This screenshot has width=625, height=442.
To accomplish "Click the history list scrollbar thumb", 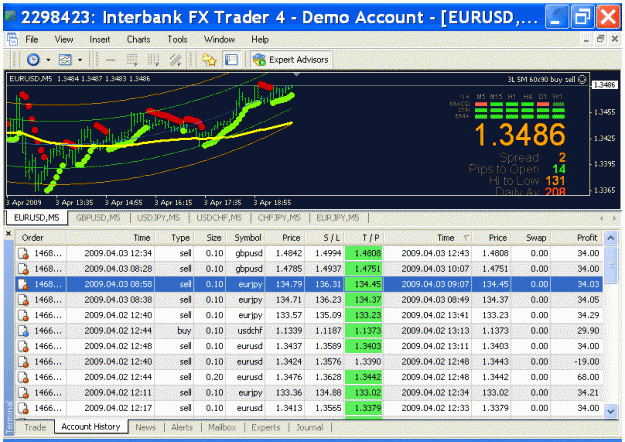I will pos(611,265).
